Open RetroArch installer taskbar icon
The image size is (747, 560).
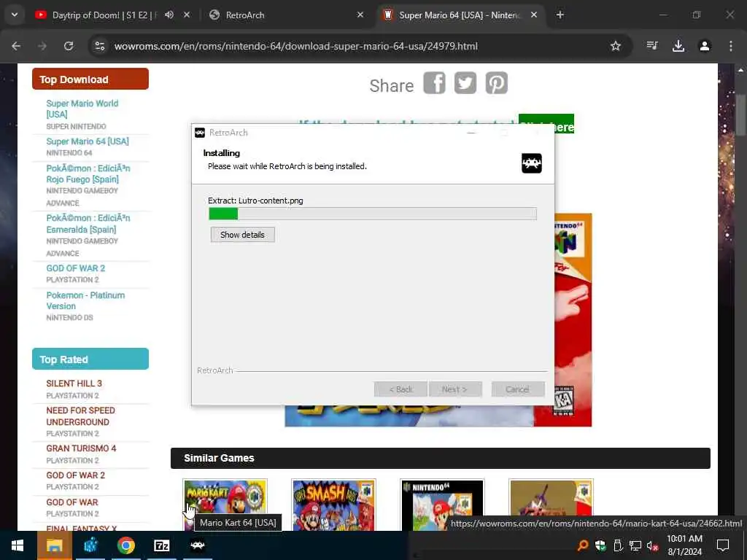197,545
